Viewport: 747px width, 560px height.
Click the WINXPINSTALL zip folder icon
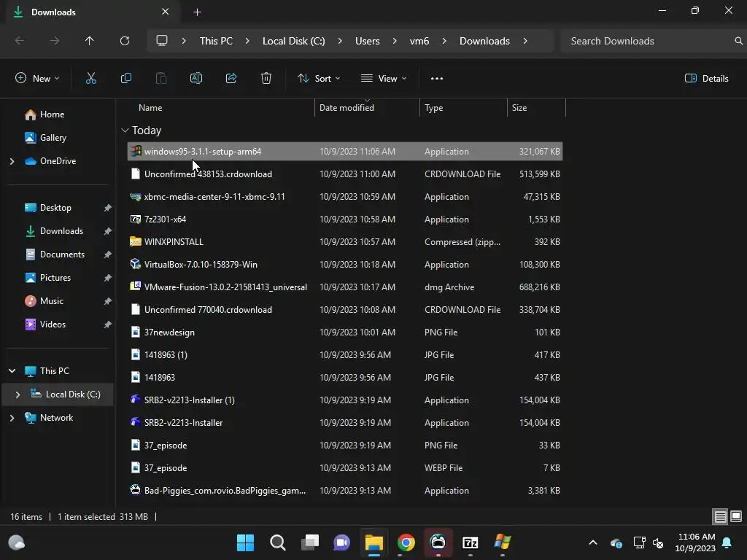point(136,242)
